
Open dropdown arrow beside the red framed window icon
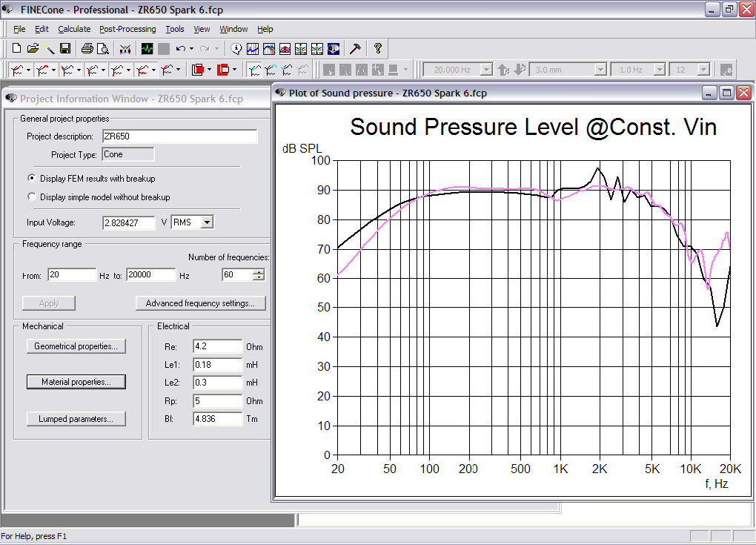[234, 70]
